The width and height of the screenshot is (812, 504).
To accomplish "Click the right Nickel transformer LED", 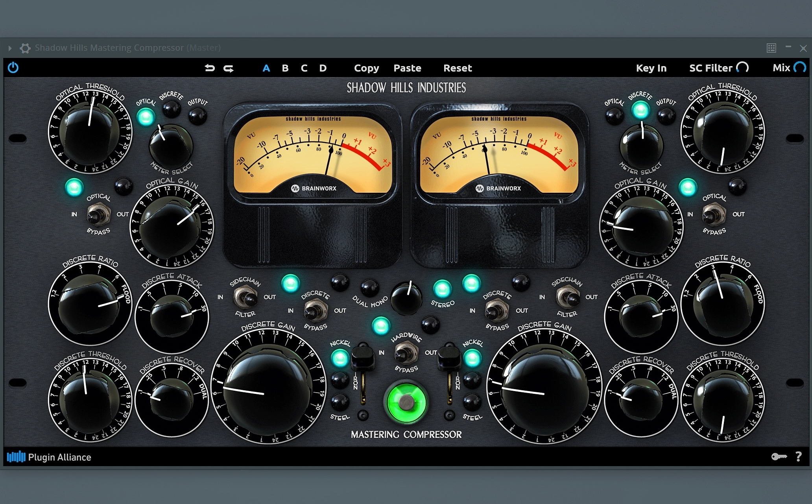I will [x=472, y=358].
